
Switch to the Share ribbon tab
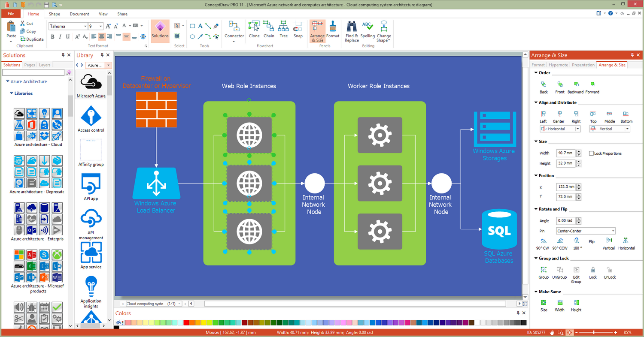(122, 14)
